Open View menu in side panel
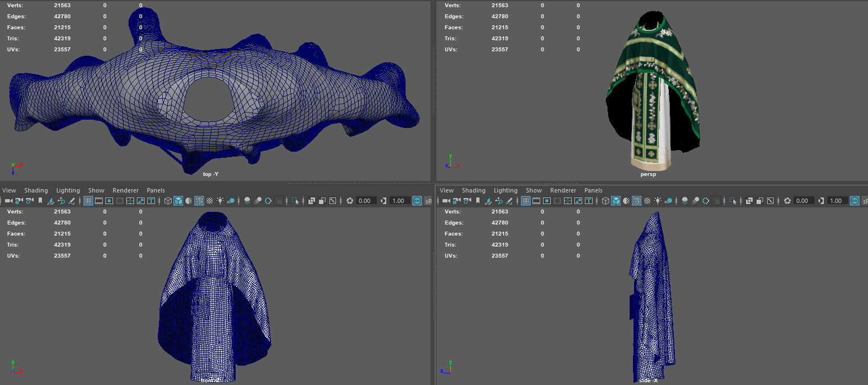The height and width of the screenshot is (385, 868). pos(446,190)
